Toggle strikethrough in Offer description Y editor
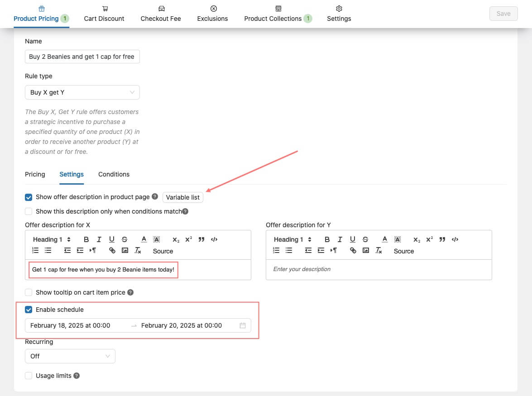Viewport: 532px width, 396px height. 365,239
